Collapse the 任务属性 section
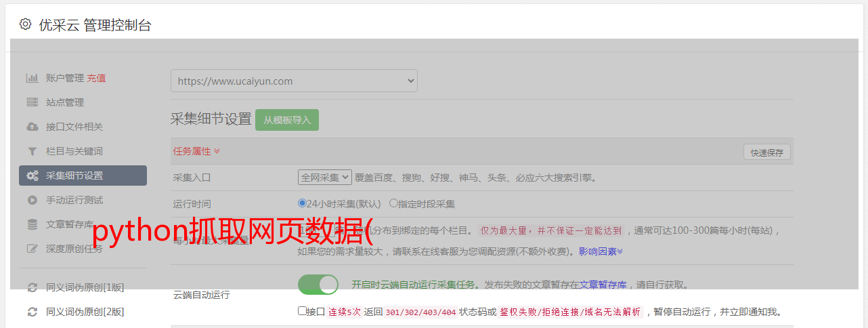The height and width of the screenshot is (328, 868). tap(196, 151)
